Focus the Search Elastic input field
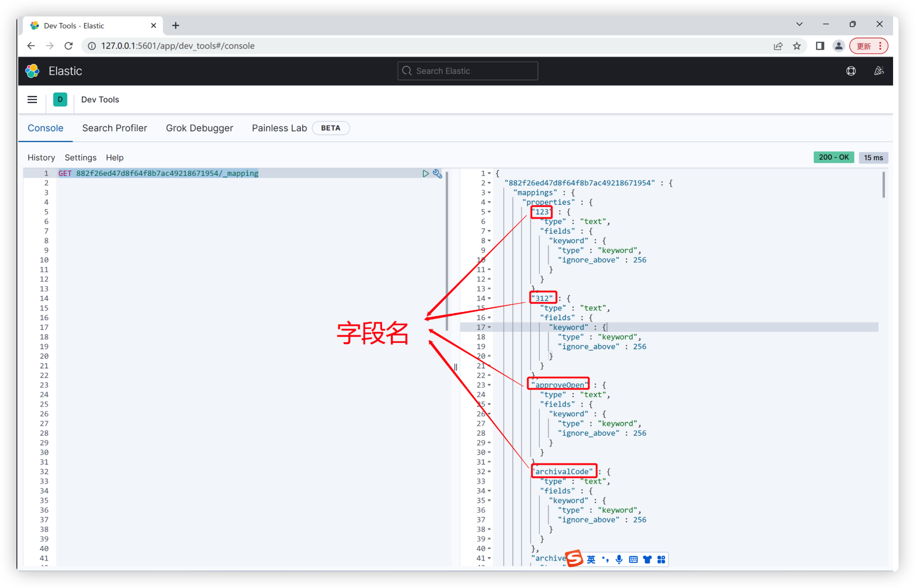Screen dimensions: 915x588 coord(468,71)
